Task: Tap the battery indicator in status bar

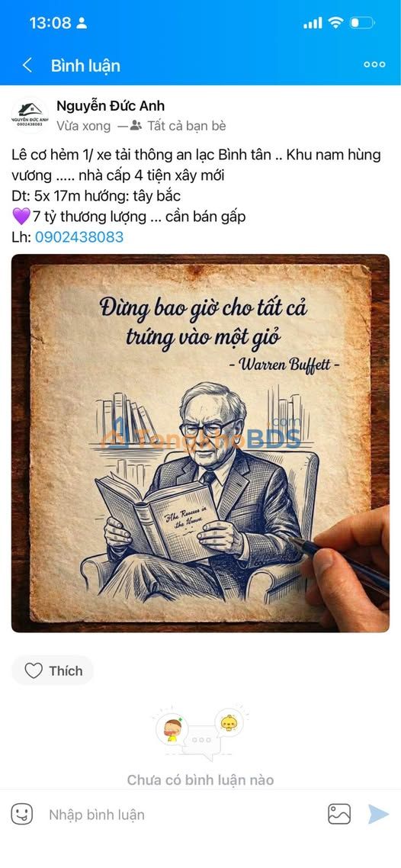Action: pyautogui.click(x=362, y=23)
